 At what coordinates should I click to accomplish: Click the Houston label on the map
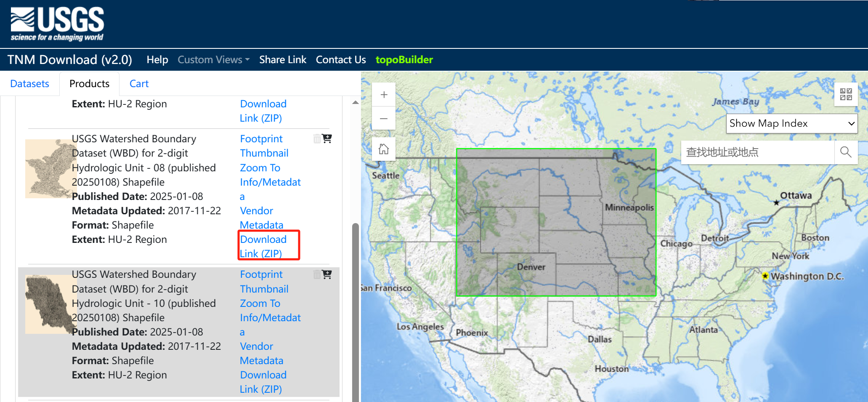click(611, 369)
